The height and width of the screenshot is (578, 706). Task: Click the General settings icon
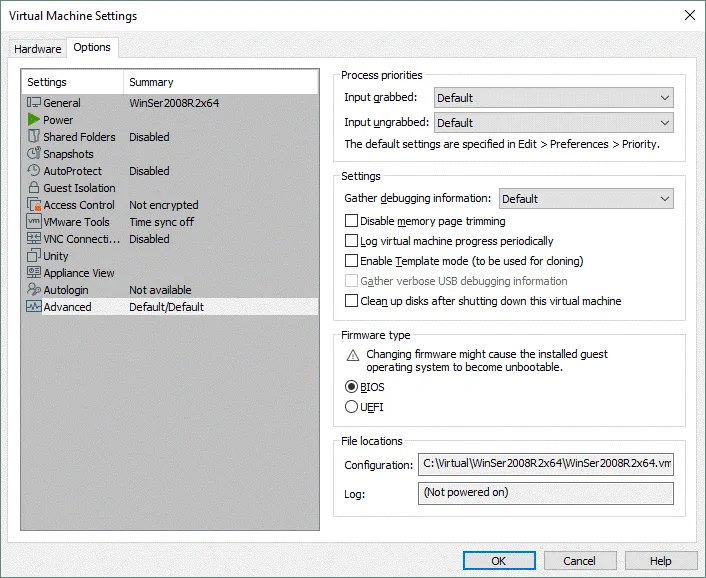pyautogui.click(x=34, y=103)
